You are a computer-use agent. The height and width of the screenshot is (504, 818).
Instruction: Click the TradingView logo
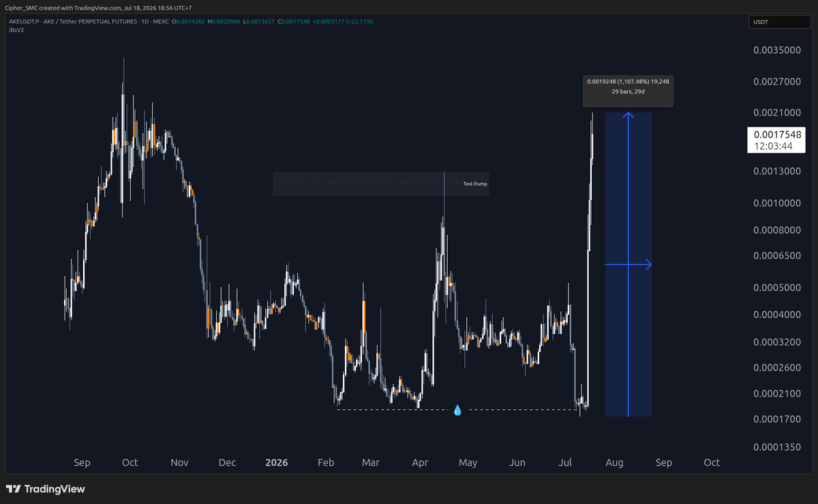coord(46,489)
